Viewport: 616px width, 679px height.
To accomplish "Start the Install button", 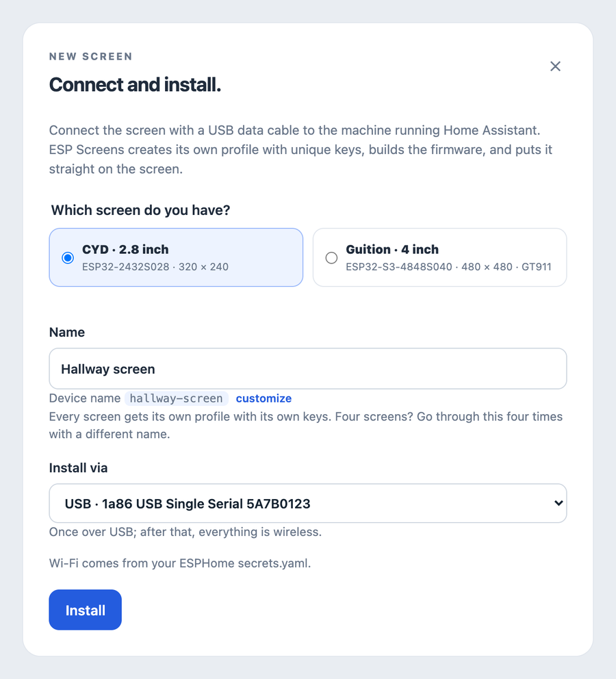I will tap(86, 610).
